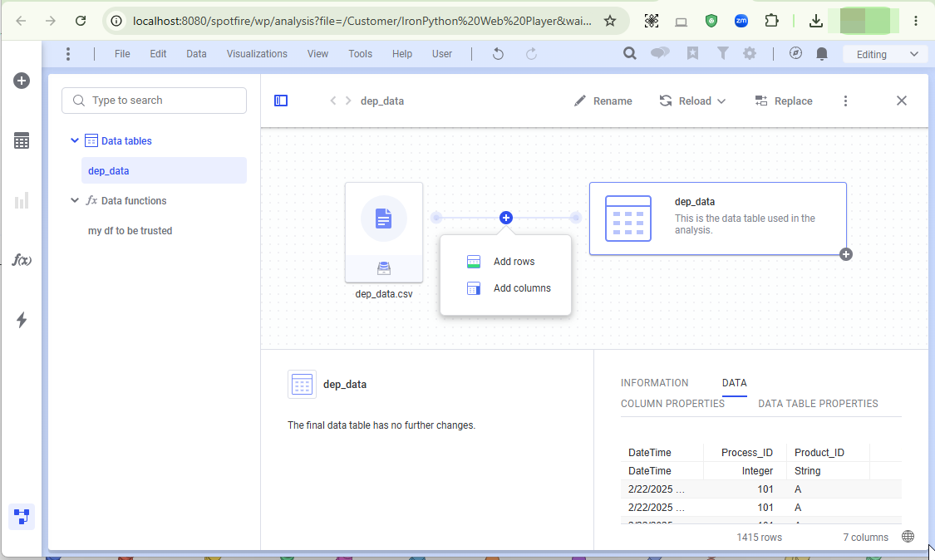Switch to the DATA TABLE PROPERTIES tab
The height and width of the screenshot is (560, 935).
[818, 404]
